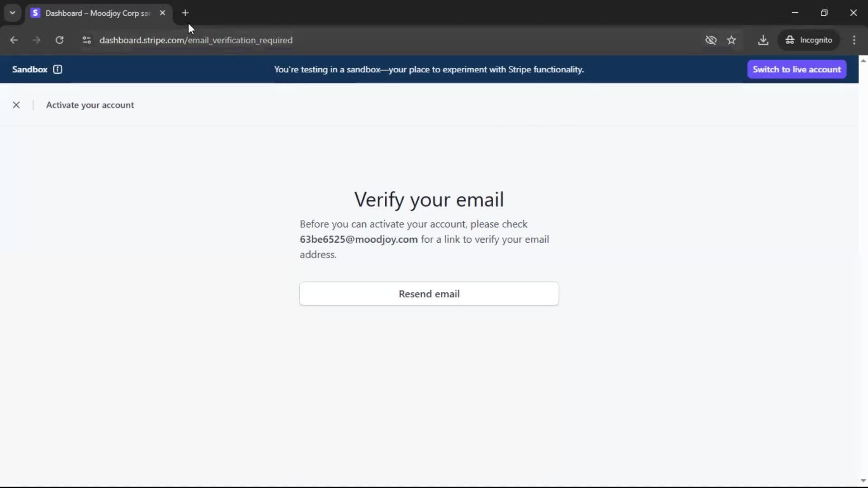The width and height of the screenshot is (868, 488).
Task: Click the Sandbox label in the banner
Action: 30,69
